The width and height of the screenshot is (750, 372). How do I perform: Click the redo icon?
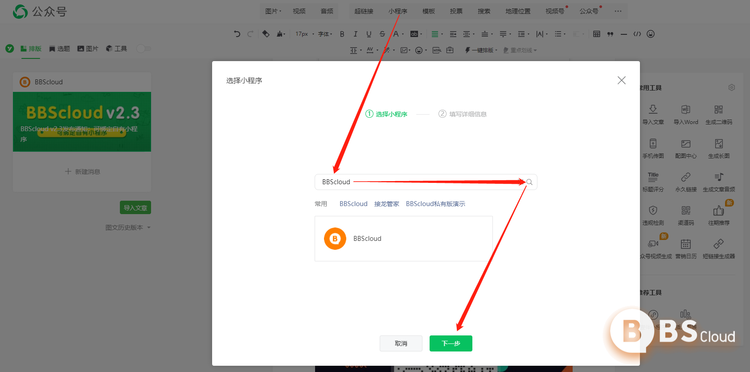pos(250,34)
